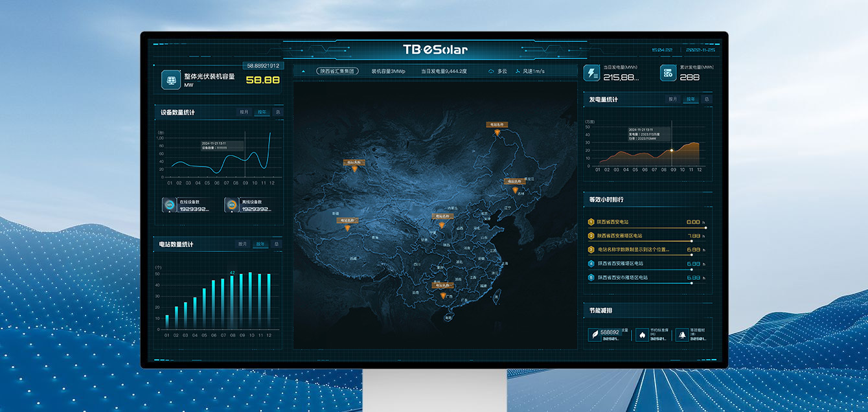Click the solar panel installed capacity icon
This screenshot has height=412, width=868.
(172, 80)
